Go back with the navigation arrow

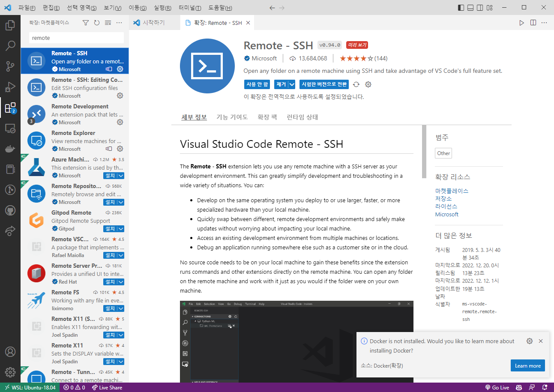[x=272, y=8]
